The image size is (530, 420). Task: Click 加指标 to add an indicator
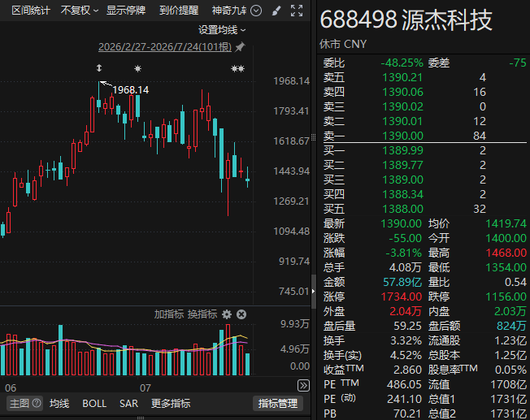point(168,314)
